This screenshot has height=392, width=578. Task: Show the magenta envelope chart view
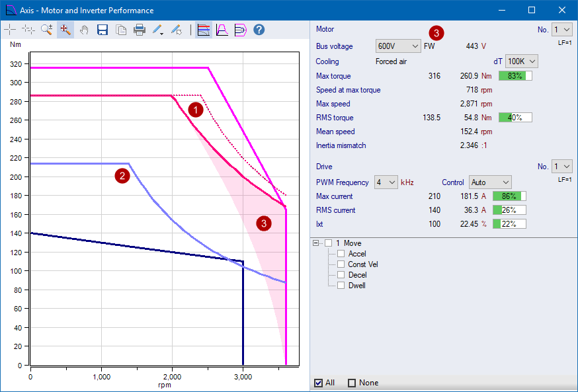tap(240, 30)
